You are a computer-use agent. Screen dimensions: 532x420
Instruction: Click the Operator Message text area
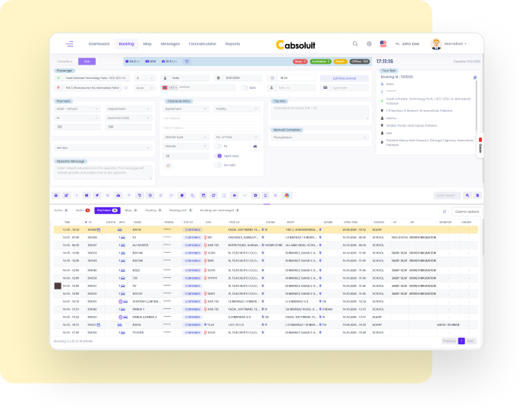pos(102,172)
